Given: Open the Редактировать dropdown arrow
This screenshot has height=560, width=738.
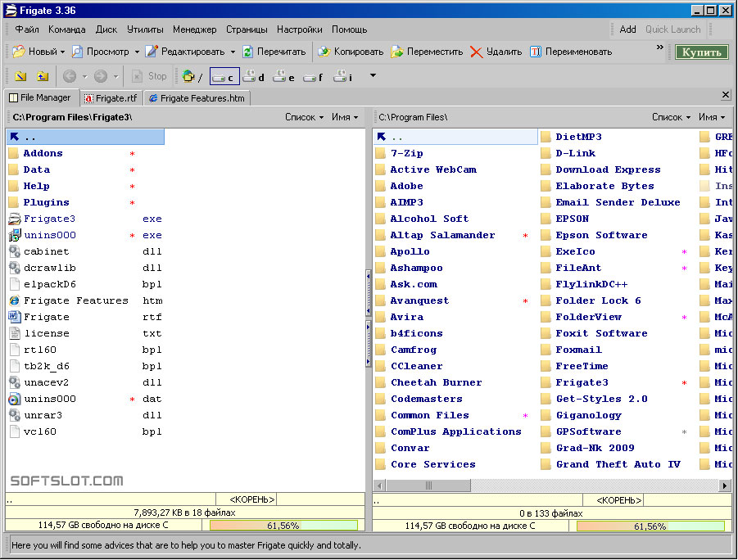Looking at the screenshot, I should [x=233, y=52].
